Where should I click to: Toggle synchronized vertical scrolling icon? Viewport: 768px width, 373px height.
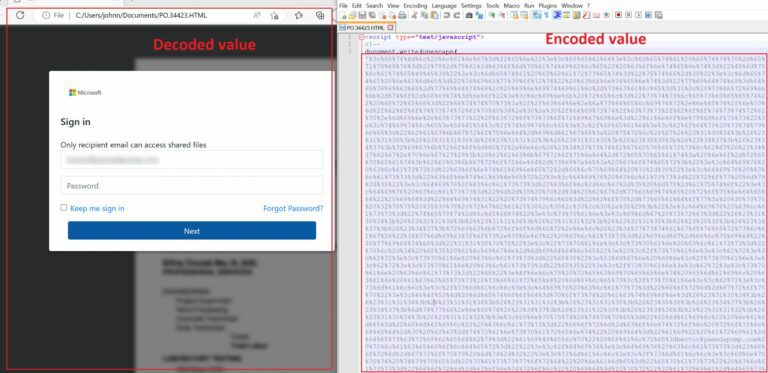tap(514, 16)
